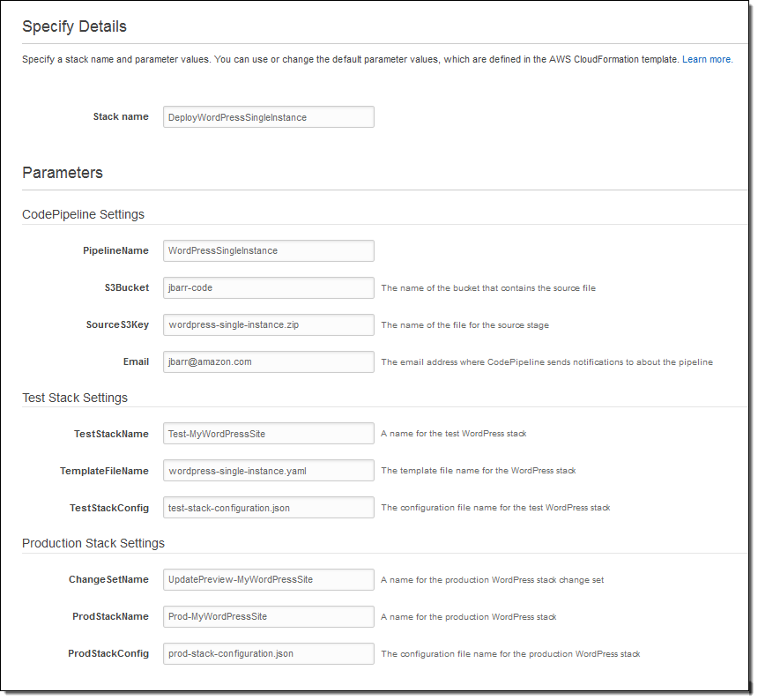Focus the PipelineName text box
The width and height of the screenshot is (758, 700).
point(268,251)
